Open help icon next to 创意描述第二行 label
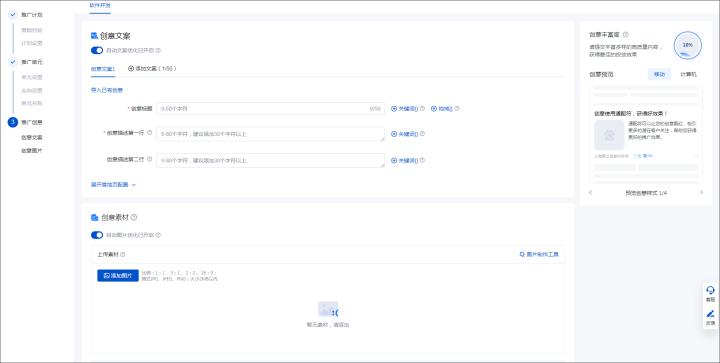 (x=149, y=159)
